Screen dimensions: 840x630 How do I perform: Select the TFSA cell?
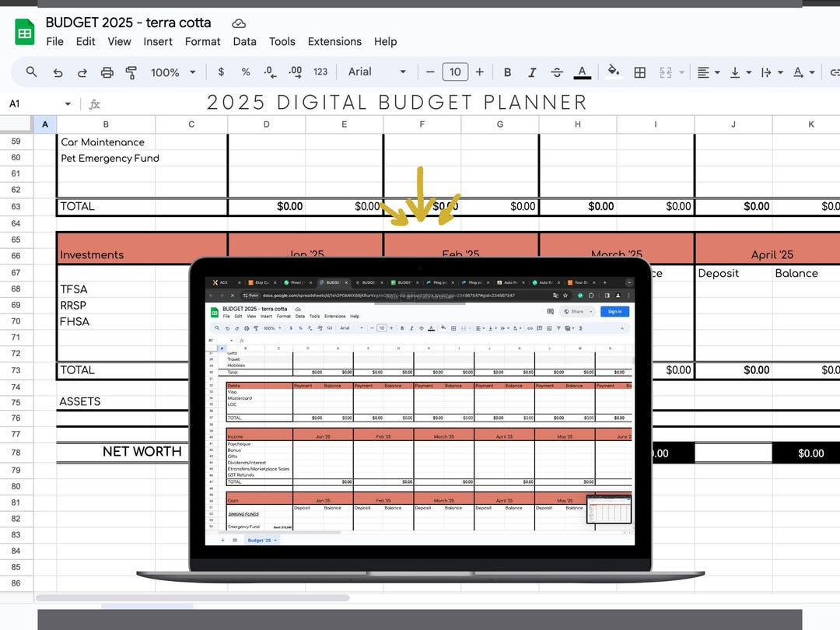coord(106,289)
